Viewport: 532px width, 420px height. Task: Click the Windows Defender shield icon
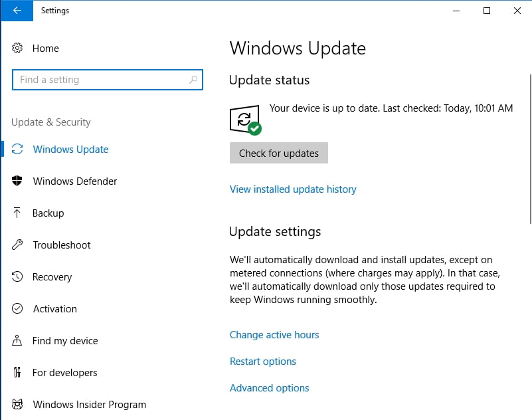17,181
